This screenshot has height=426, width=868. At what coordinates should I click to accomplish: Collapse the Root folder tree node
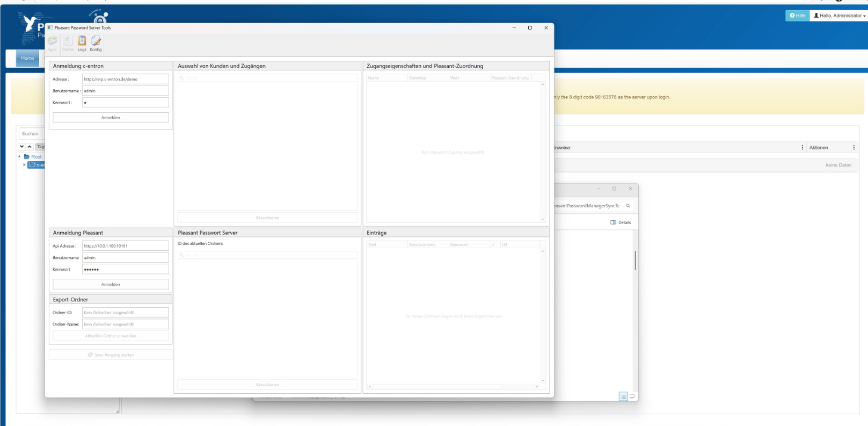click(x=20, y=157)
